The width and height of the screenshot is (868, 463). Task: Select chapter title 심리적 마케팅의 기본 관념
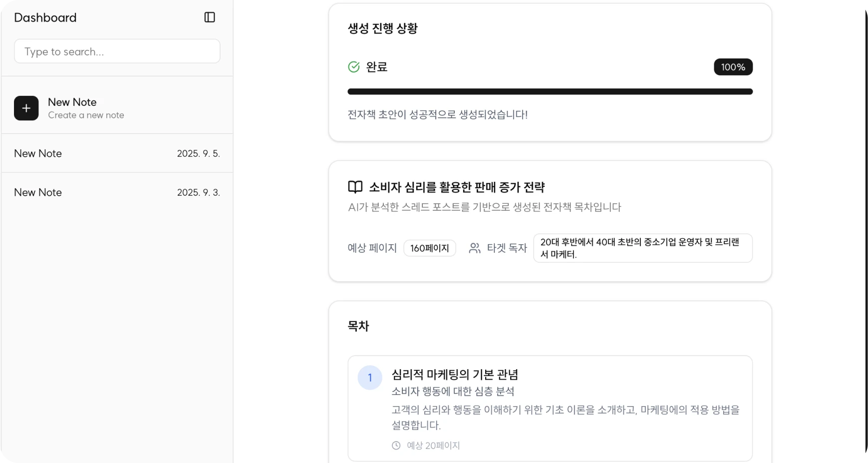pos(455,375)
